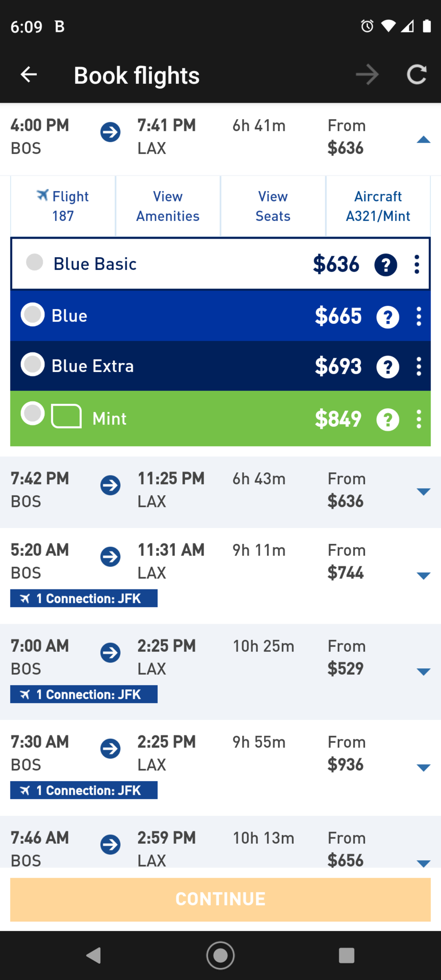Expand the 7:00 AM flight priced $529
Image resolution: width=441 pixels, height=980 pixels.
423,672
